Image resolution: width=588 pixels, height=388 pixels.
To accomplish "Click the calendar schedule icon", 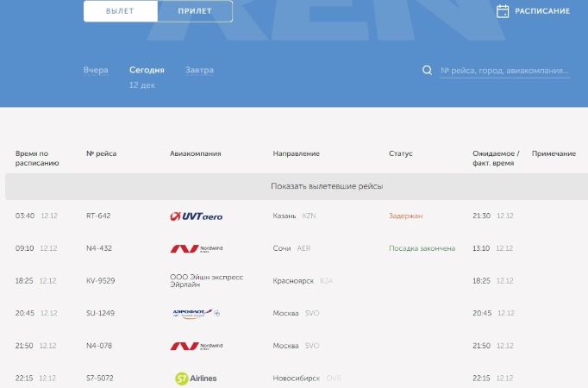I will (x=503, y=11).
